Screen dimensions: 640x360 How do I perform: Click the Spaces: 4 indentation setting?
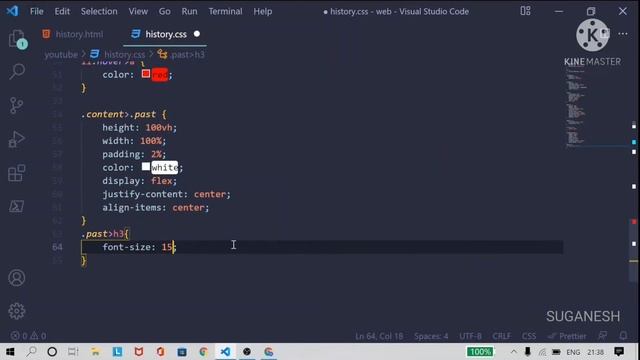coord(431,336)
